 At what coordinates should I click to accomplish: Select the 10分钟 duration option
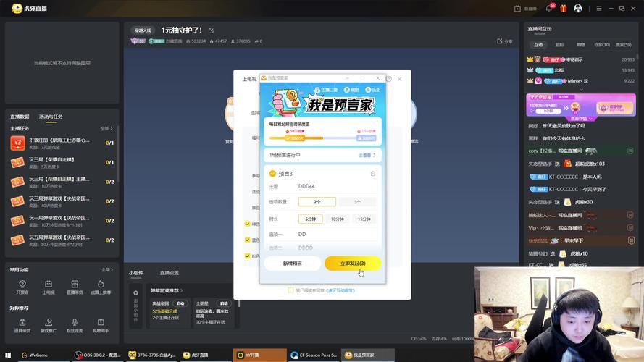[338, 219]
